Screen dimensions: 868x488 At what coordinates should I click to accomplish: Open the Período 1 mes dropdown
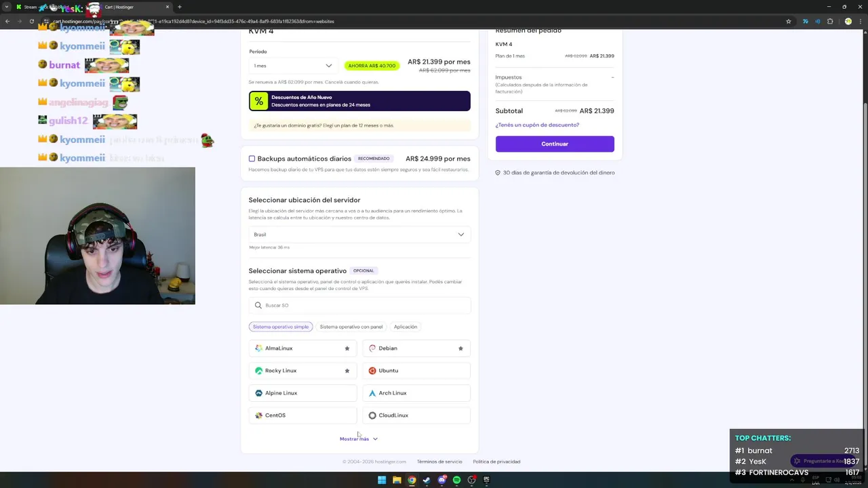pos(292,66)
